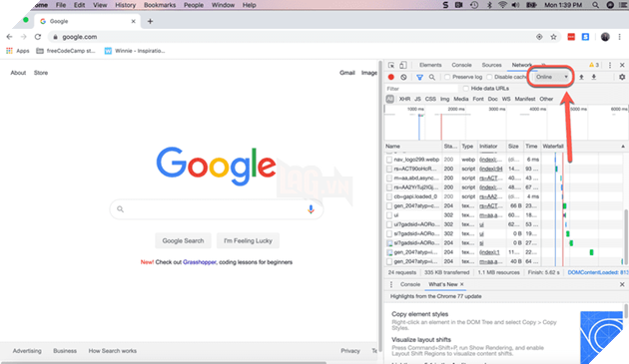Click the What's New panel scrollbar
Viewport: 629px width, 364px height.
pyautogui.click(x=626, y=311)
